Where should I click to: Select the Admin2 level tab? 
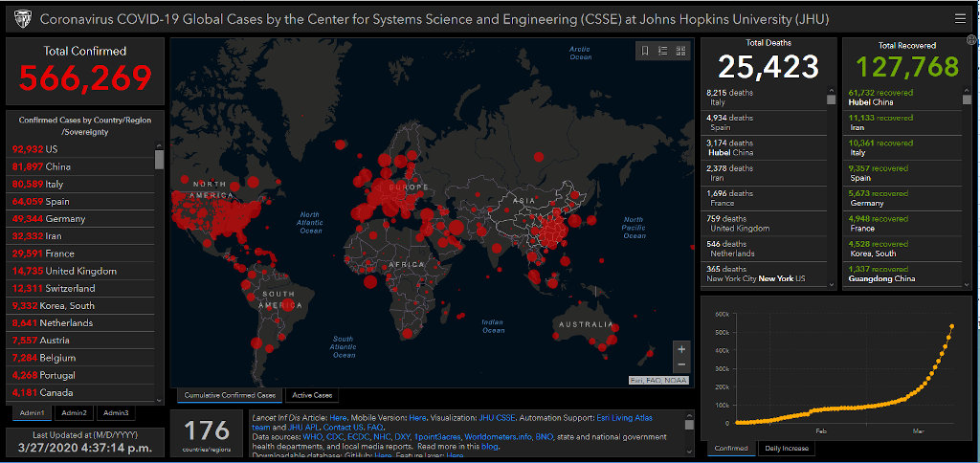(x=74, y=412)
